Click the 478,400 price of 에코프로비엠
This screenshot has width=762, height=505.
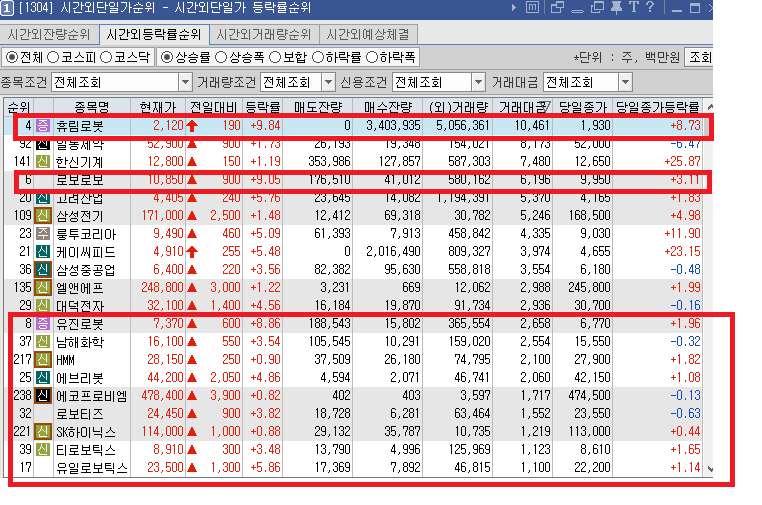point(162,395)
